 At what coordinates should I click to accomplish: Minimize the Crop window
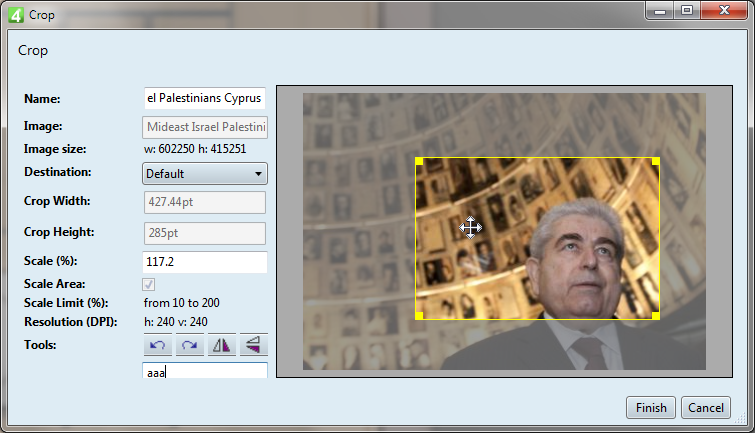point(660,10)
